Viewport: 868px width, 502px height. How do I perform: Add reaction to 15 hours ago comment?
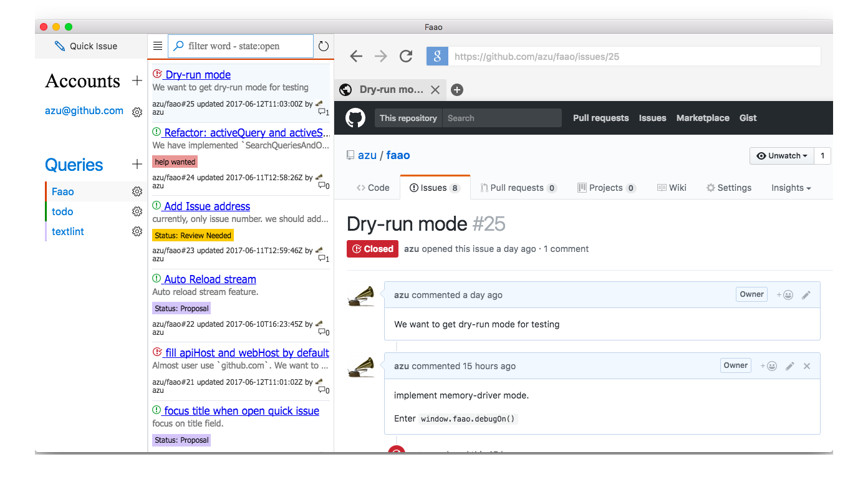click(768, 366)
